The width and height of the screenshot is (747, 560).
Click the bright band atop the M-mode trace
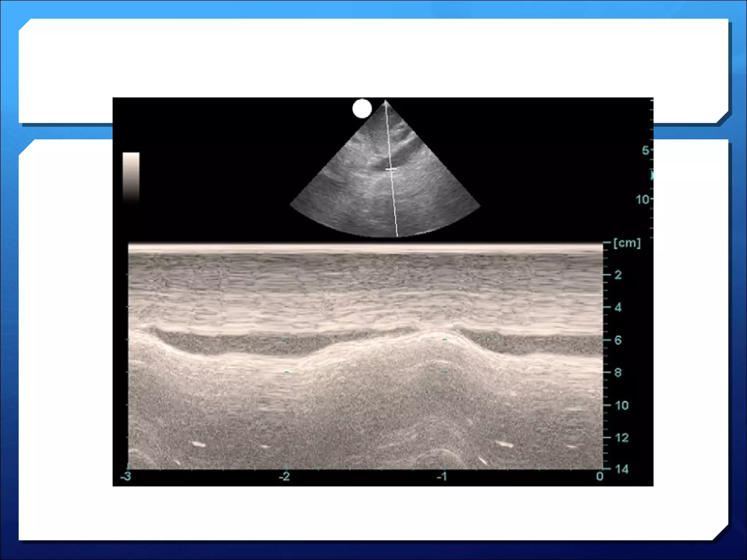tap(365, 249)
